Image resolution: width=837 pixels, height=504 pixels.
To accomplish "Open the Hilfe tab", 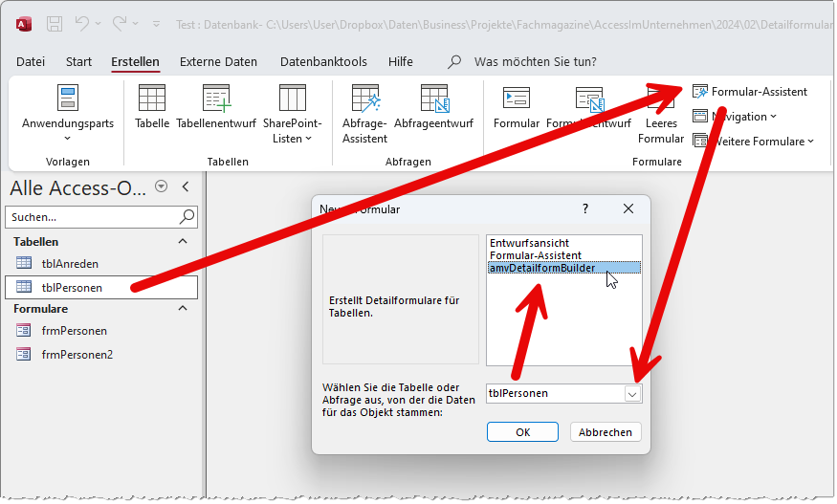I will (x=401, y=62).
